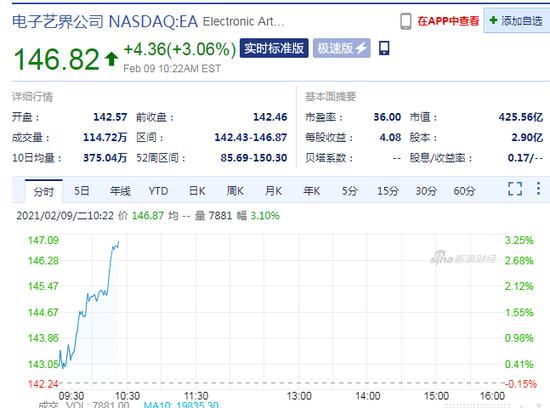Select the 月K chart tab
Viewport: 550px width, 408px height.
tap(273, 191)
